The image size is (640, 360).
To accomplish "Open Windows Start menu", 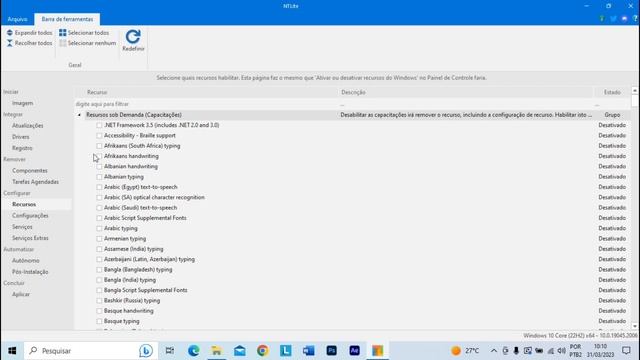I will pyautogui.click(x=12, y=351).
